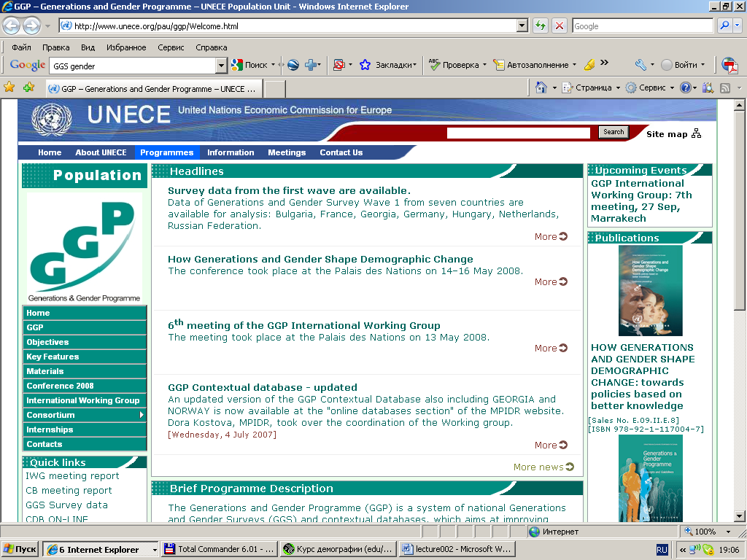Click the UNECE site search input field
The image size is (747, 560).
click(x=519, y=133)
